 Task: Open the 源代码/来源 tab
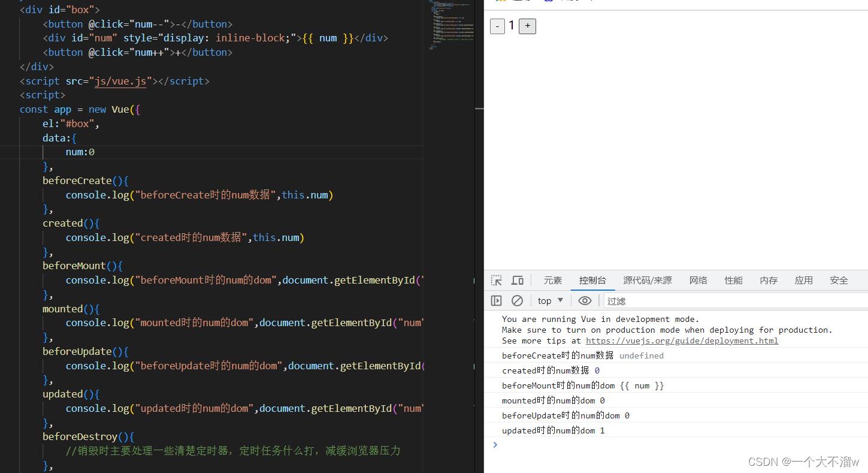pos(648,280)
